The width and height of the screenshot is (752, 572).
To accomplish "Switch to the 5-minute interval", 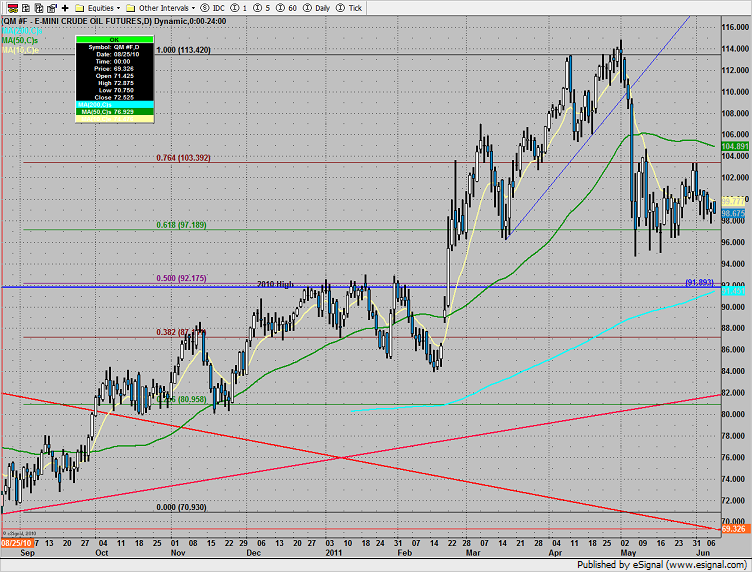I will click(x=268, y=8).
